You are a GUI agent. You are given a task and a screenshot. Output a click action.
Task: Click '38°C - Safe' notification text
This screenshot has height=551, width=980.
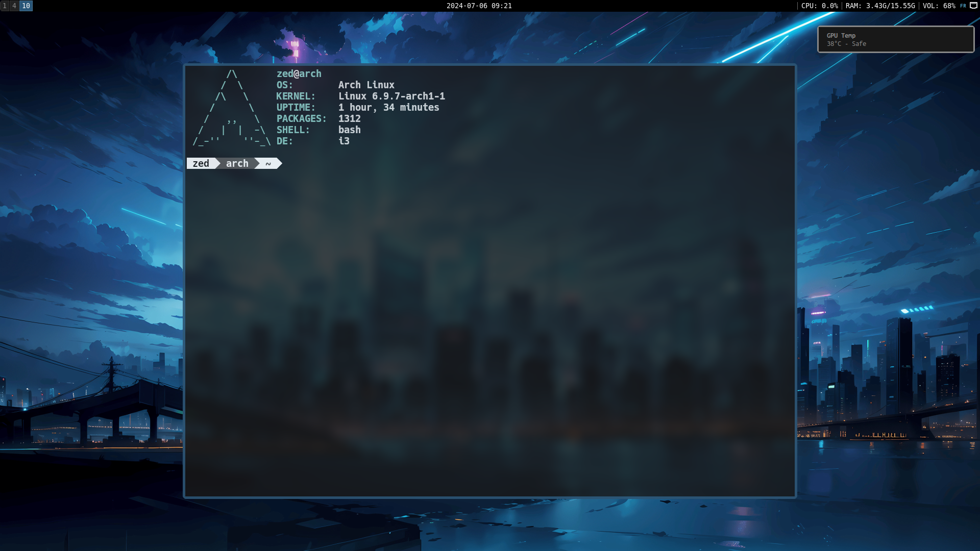(x=846, y=44)
